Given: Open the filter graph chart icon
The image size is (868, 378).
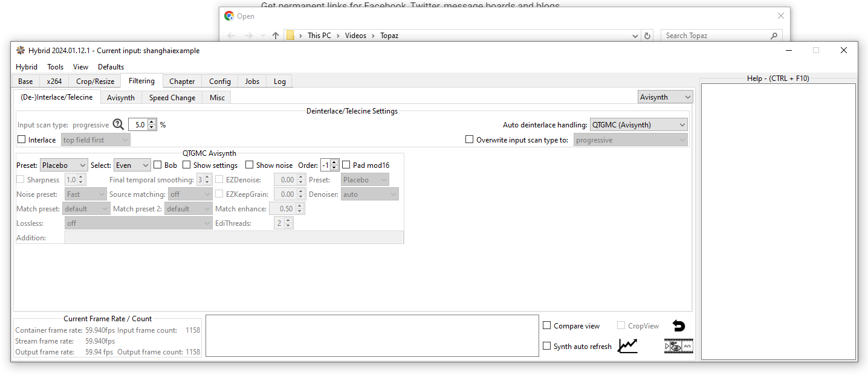Looking at the screenshot, I should tap(627, 346).
